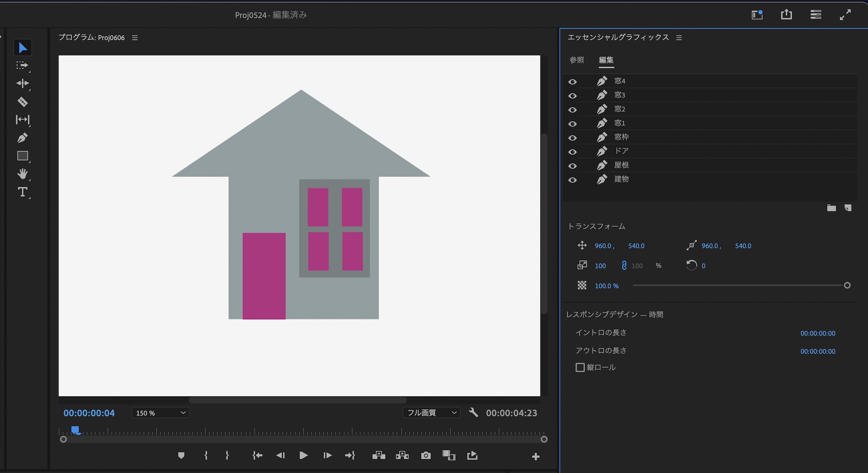Select the 屋根 layer in the list
Screen dimensions: 868x473
tap(621, 165)
